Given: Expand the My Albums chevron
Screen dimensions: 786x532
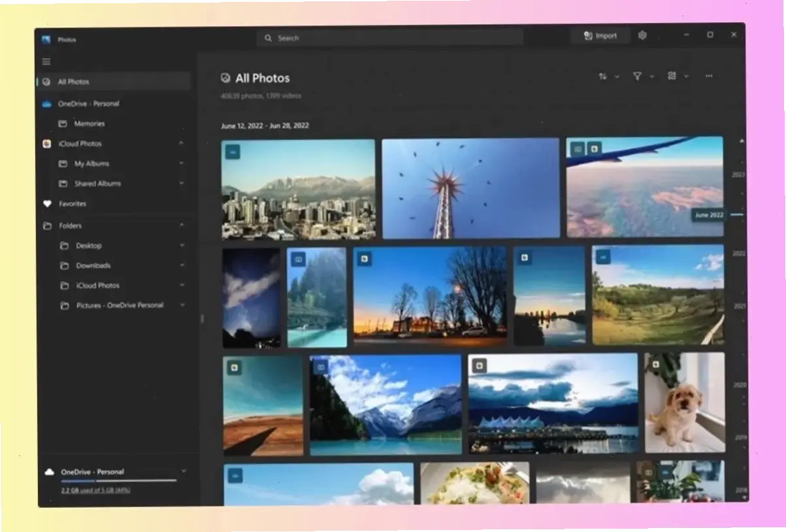Looking at the screenshot, I should (181, 163).
